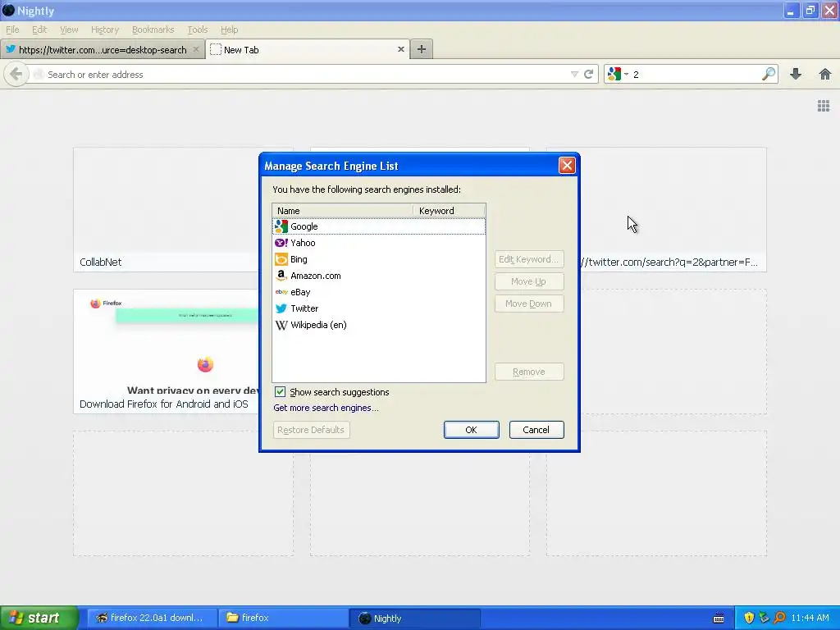Image resolution: width=840 pixels, height=630 pixels.
Task: Close the Manage Search Engine List dialog
Action: 567,166
